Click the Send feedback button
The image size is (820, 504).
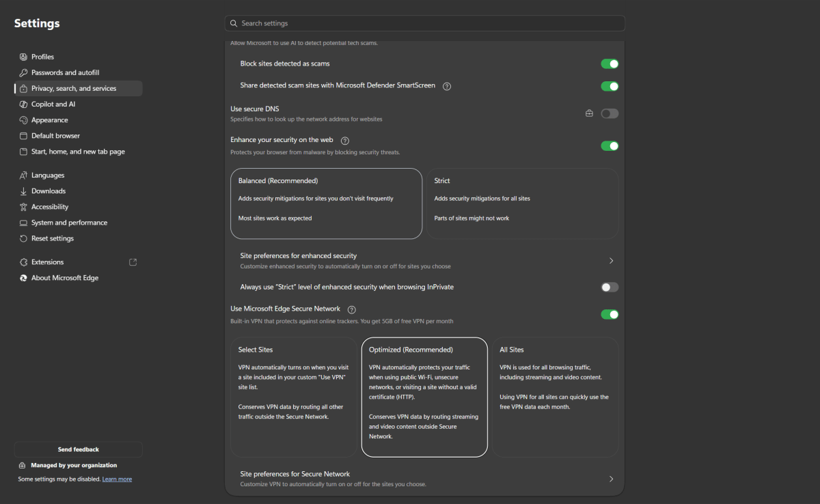[x=78, y=449]
